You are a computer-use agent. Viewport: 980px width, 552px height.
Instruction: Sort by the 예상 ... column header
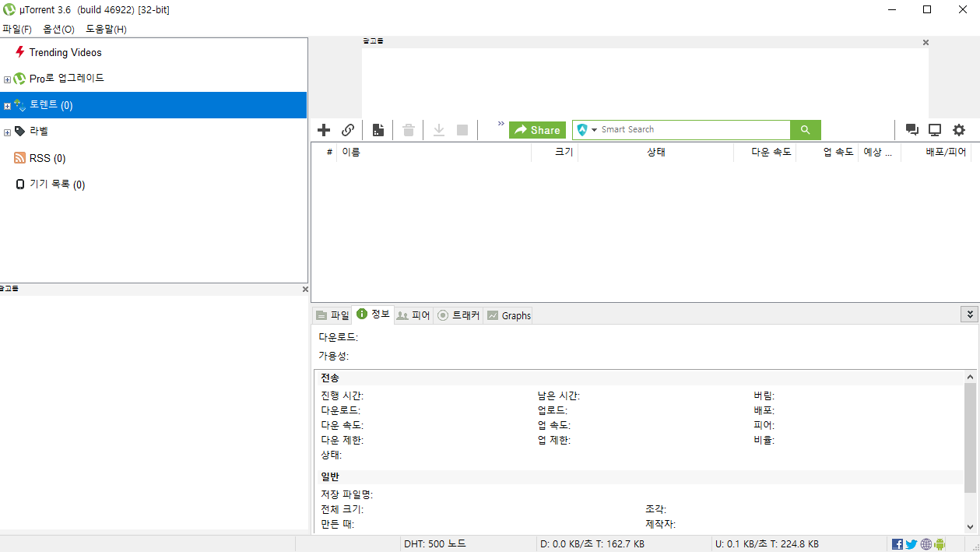pos(880,153)
